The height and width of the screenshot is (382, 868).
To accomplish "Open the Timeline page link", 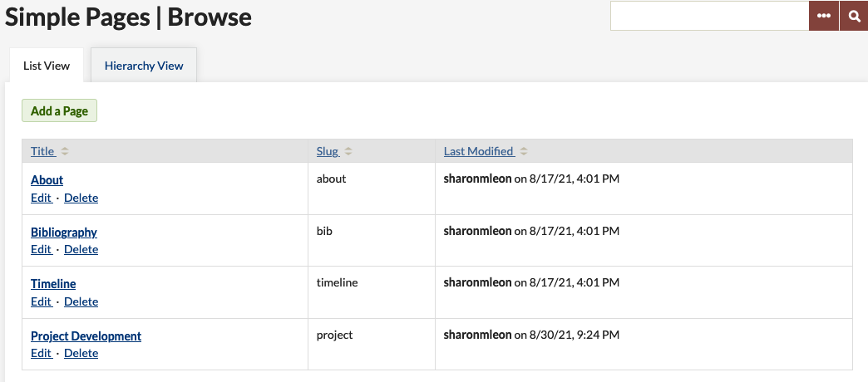I will coord(53,284).
